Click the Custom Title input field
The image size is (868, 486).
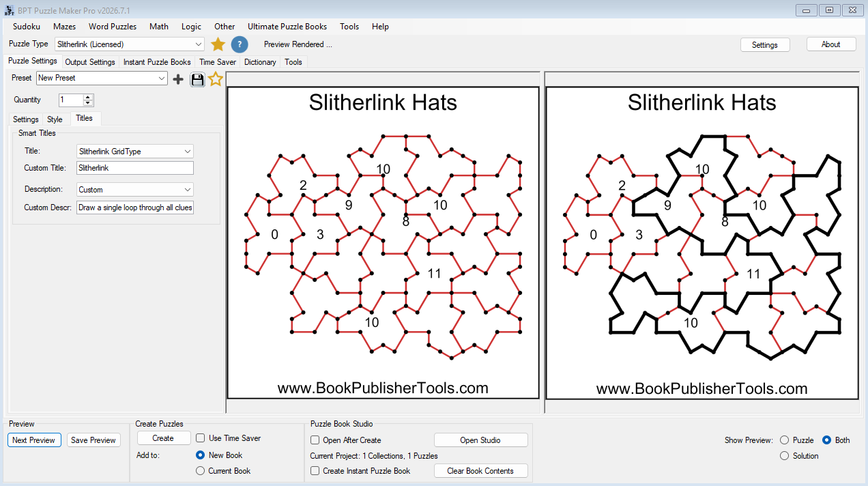(x=135, y=168)
